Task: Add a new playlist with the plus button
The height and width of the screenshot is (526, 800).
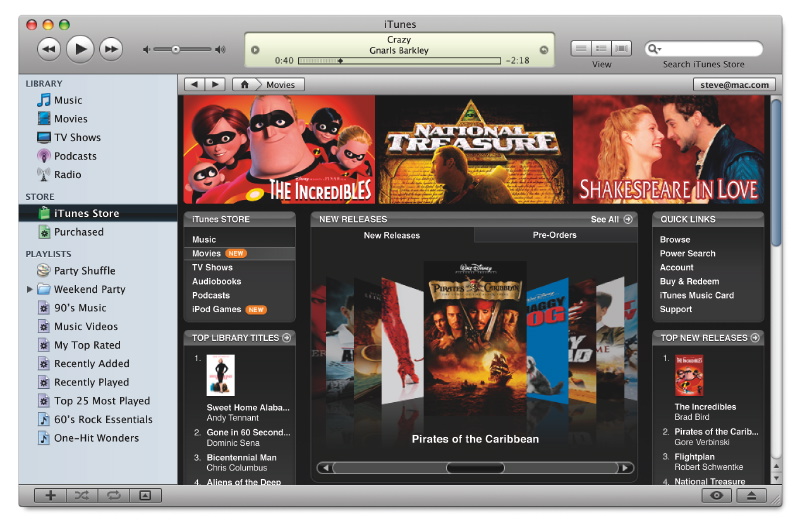Action: [50, 495]
